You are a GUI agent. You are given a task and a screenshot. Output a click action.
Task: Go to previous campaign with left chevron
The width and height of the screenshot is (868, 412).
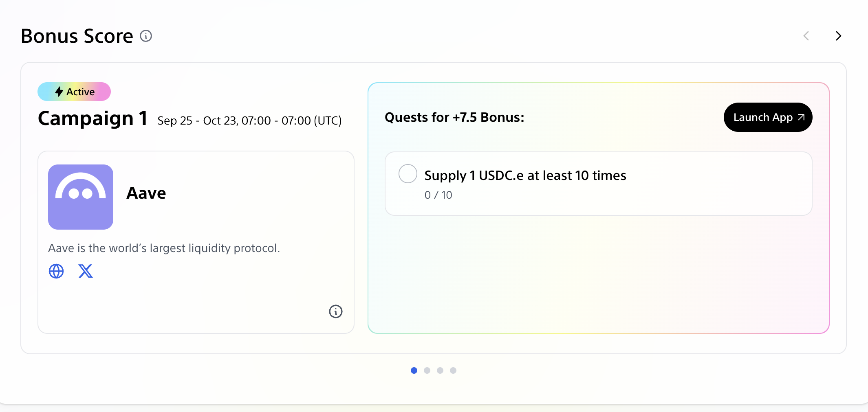[806, 36]
